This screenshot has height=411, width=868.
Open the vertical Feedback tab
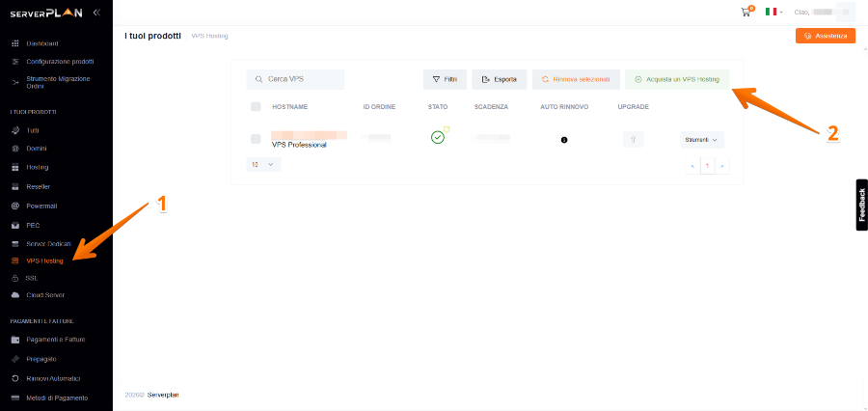click(861, 205)
